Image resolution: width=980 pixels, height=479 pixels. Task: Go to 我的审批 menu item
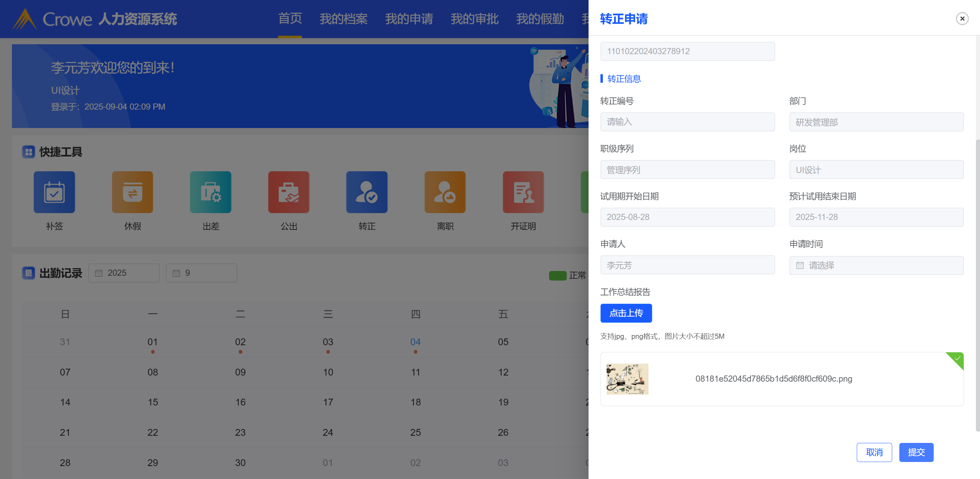pos(474,19)
